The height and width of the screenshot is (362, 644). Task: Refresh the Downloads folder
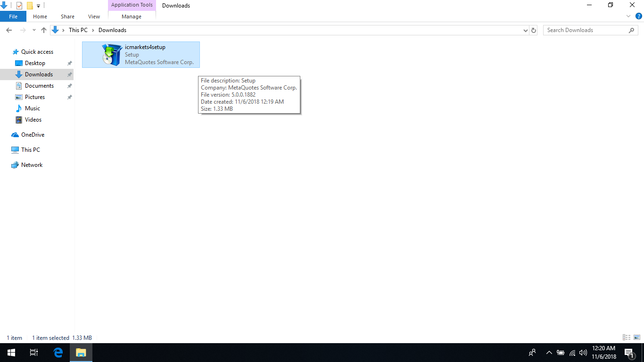tap(534, 30)
